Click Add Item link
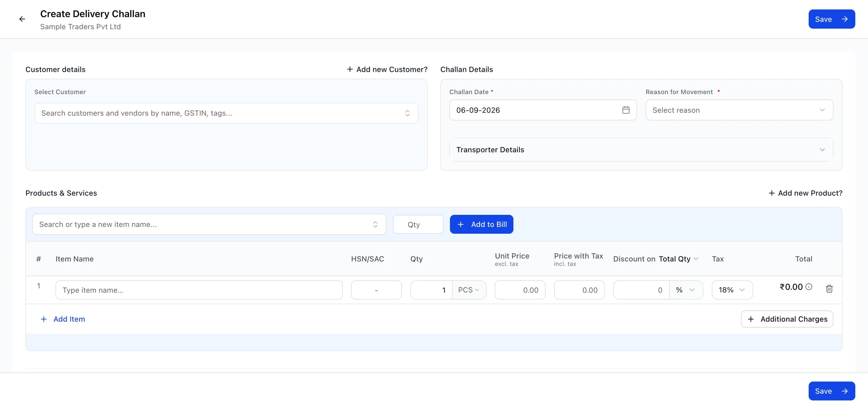This screenshot has width=868, height=409. (63, 319)
